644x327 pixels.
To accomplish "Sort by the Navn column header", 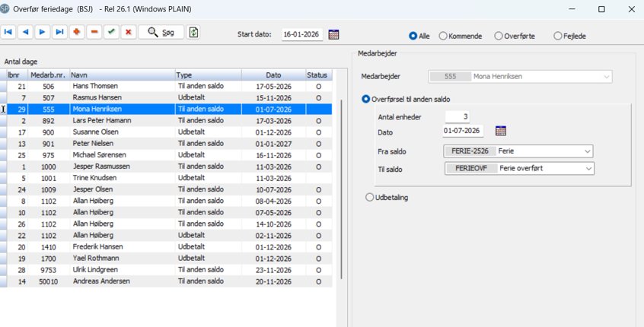I will pyautogui.click(x=123, y=75).
